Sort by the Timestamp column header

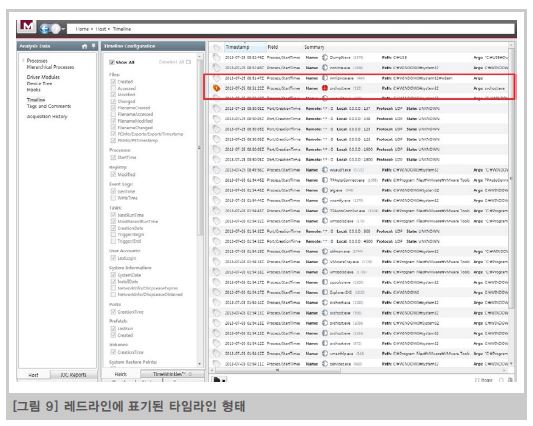237,47
